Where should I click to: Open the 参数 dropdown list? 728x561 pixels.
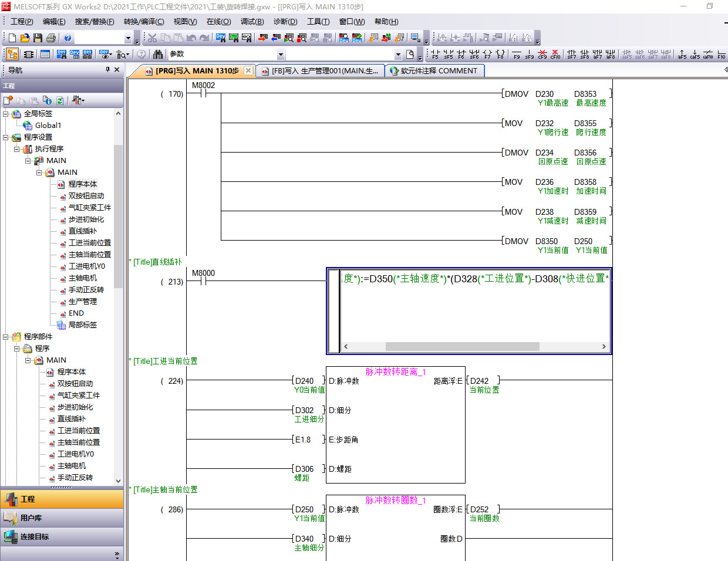click(281, 55)
